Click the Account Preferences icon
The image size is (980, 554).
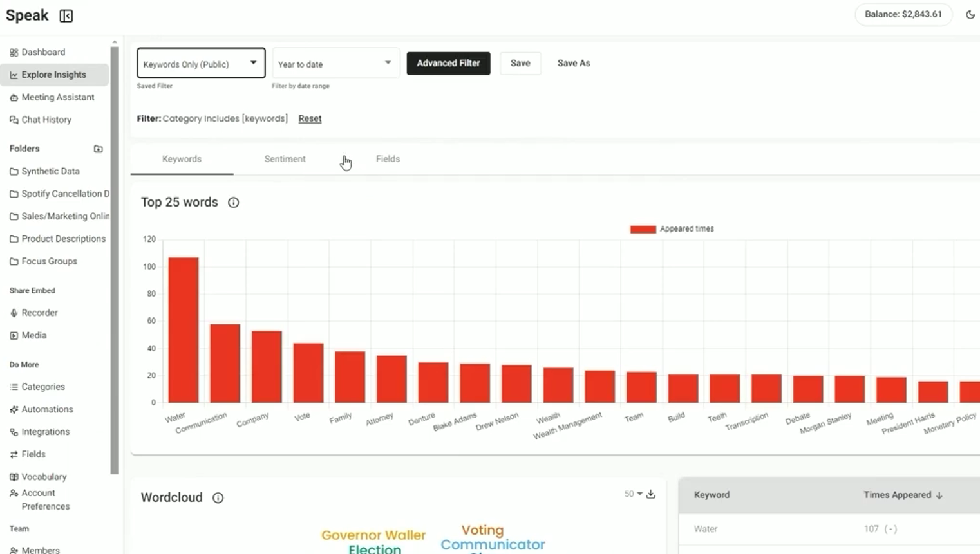click(x=14, y=493)
